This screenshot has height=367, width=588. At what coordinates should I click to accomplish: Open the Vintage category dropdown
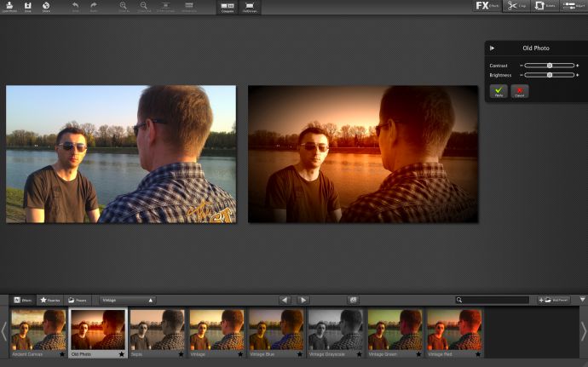click(128, 300)
